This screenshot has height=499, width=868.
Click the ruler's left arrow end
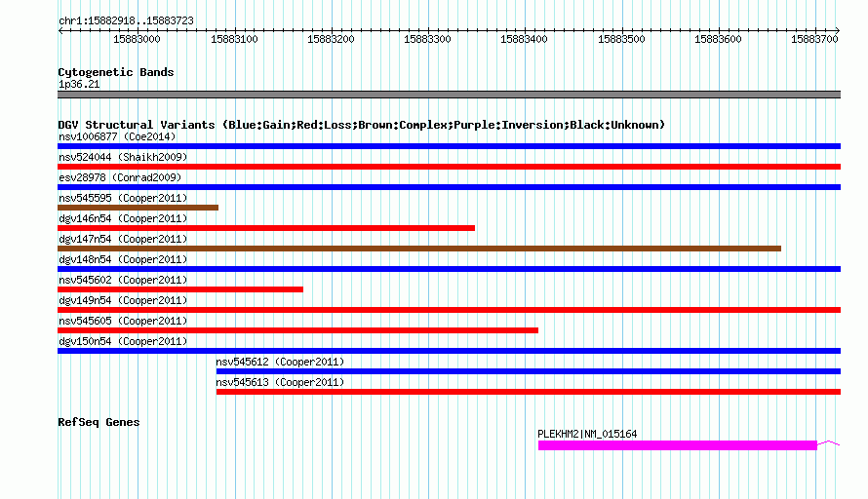pyautogui.click(x=60, y=30)
